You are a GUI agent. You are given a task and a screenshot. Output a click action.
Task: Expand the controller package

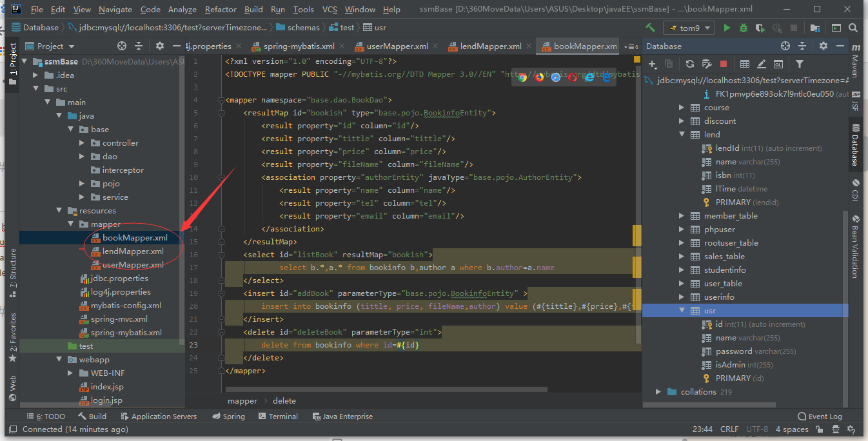coord(83,143)
